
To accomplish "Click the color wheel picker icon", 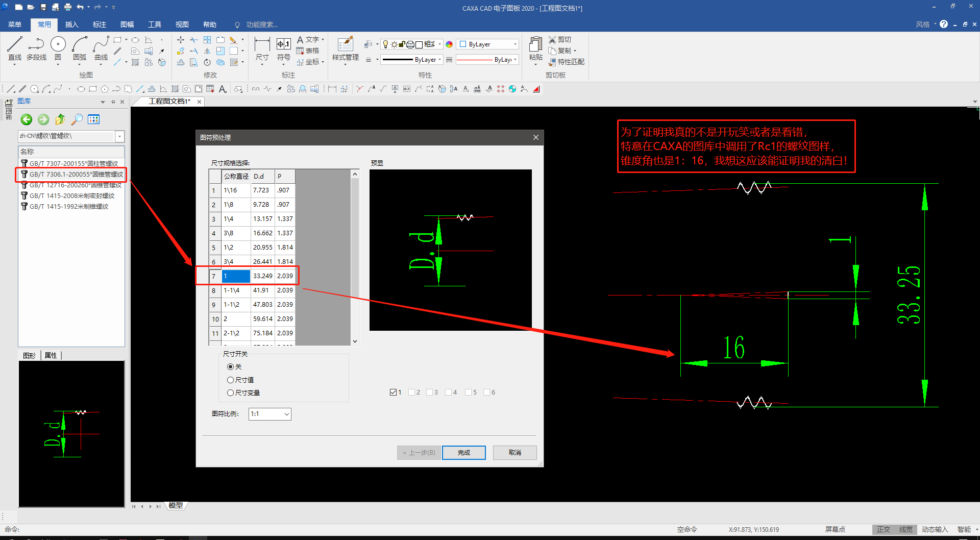I will click(449, 44).
